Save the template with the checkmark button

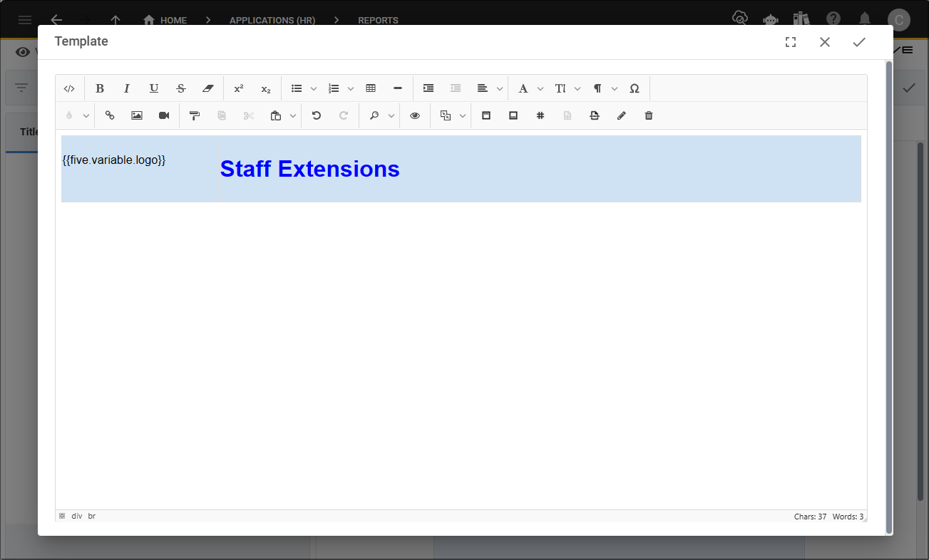(x=859, y=42)
